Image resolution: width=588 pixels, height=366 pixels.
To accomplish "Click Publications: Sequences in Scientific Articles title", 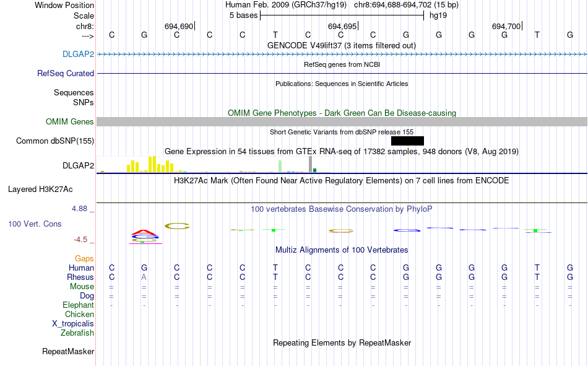I will [x=342, y=84].
